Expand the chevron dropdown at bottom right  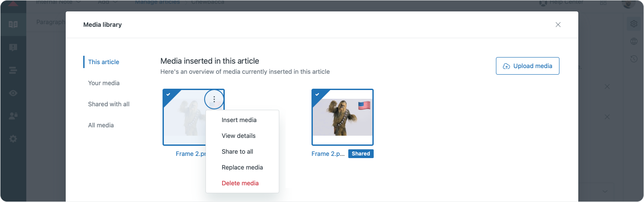[605, 192]
